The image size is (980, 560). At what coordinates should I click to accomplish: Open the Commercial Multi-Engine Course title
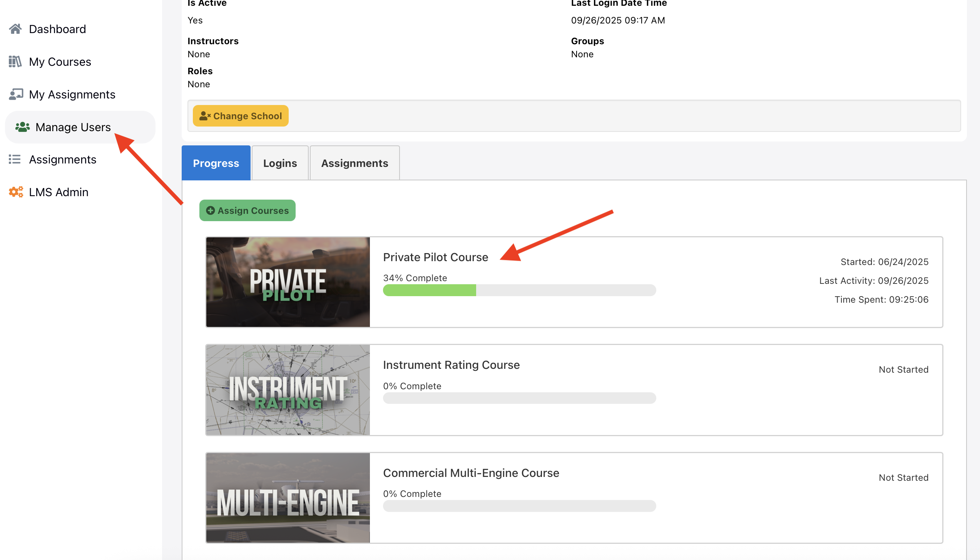click(471, 473)
